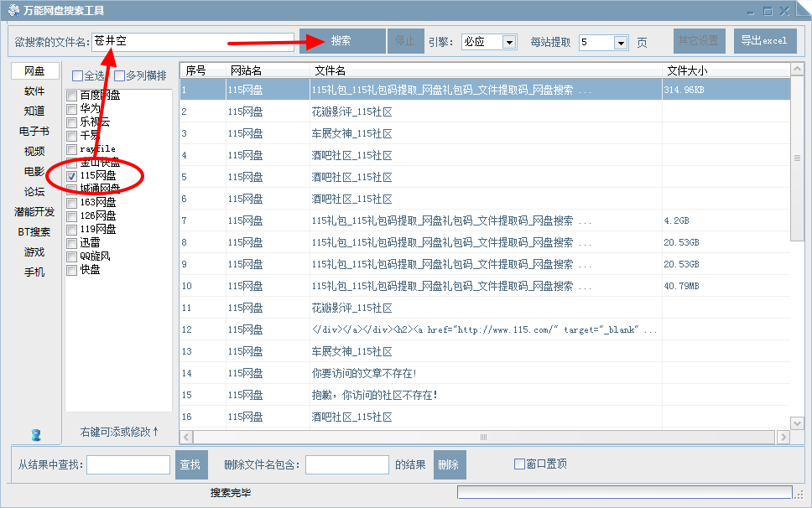Viewport: 812px width, 508px height.
Task: Sort by the 文件大小 column header
Action: pos(726,70)
